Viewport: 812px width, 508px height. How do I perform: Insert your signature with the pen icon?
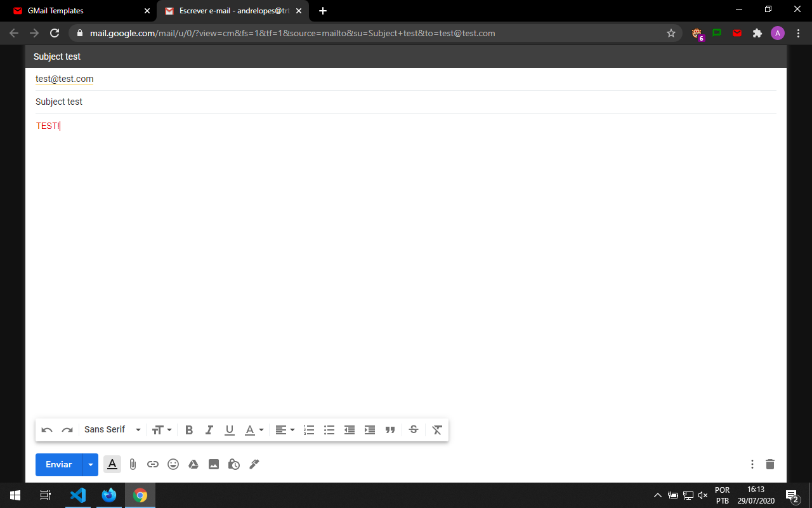click(x=254, y=464)
